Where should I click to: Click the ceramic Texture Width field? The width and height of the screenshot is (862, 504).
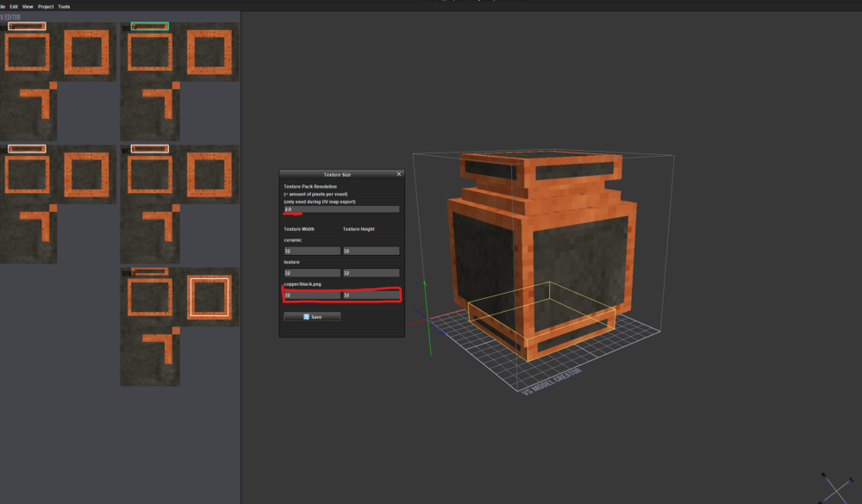(310, 250)
